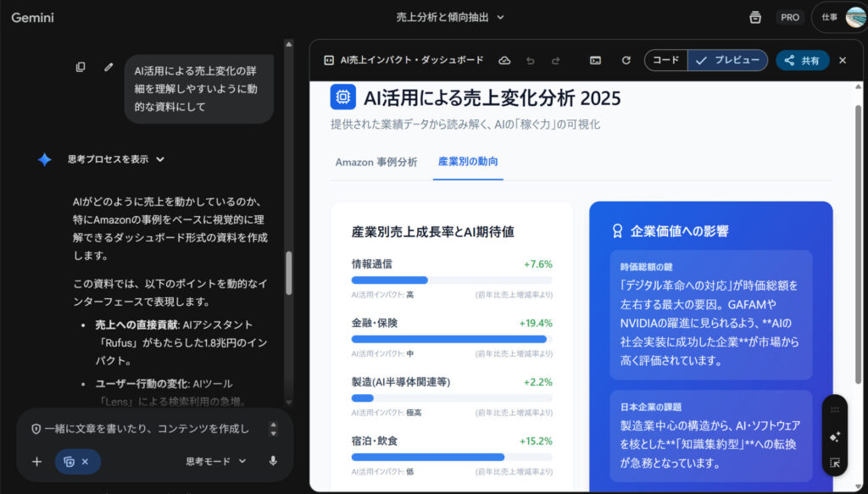The image size is (868, 494).
Task: Open the 思考モード model dropdown
Action: [216, 461]
